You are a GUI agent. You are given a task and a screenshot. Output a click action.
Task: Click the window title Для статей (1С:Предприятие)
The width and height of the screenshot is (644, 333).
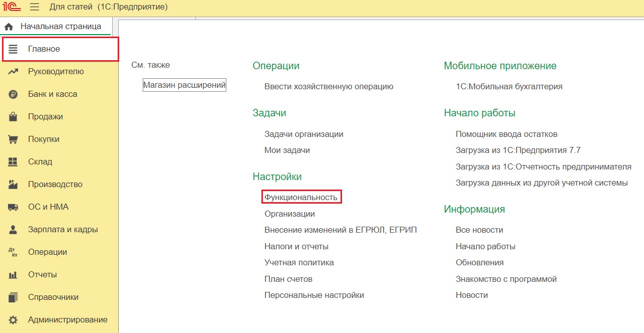point(109,7)
